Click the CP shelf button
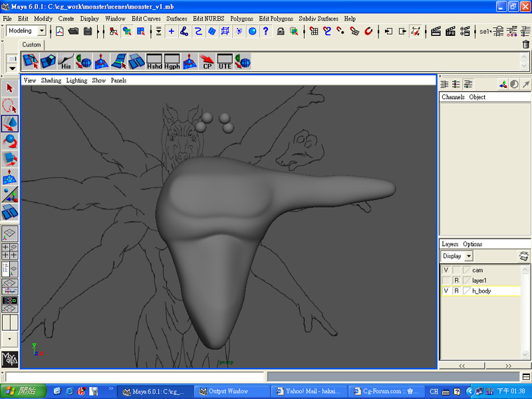 (x=207, y=61)
